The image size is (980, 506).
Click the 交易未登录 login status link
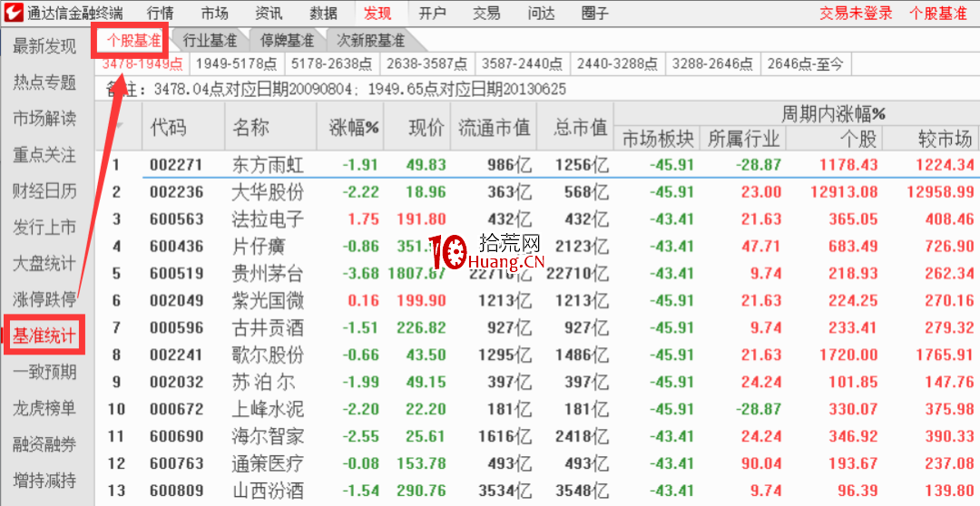point(857,13)
